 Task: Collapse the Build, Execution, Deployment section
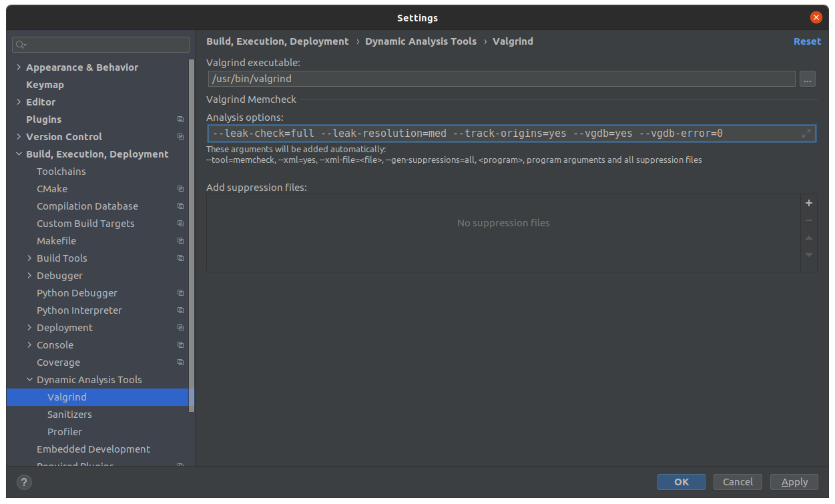coord(19,154)
